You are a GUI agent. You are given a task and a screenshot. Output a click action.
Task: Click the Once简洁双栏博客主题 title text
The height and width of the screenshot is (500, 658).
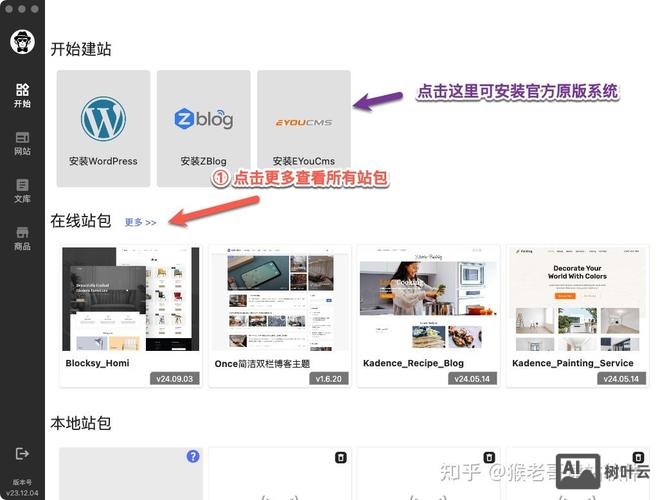(x=262, y=364)
